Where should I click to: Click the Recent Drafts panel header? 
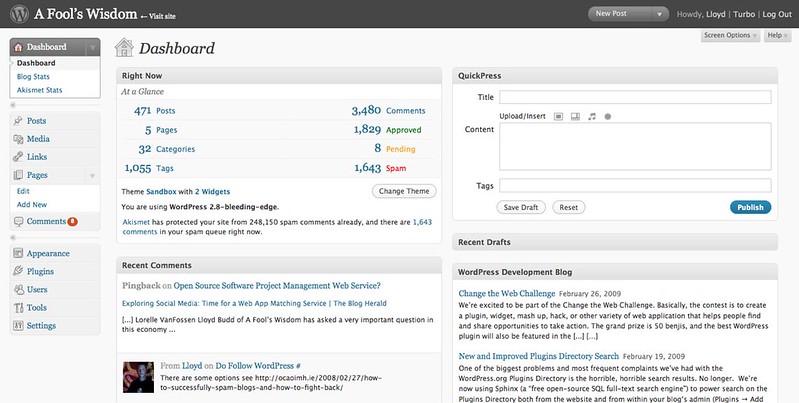(x=615, y=243)
